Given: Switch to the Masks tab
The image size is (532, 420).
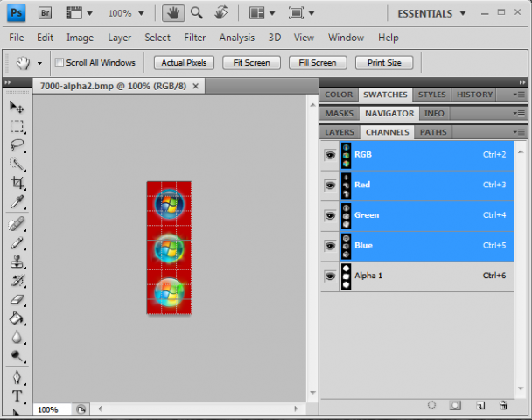Looking at the screenshot, I should point(339,113).
